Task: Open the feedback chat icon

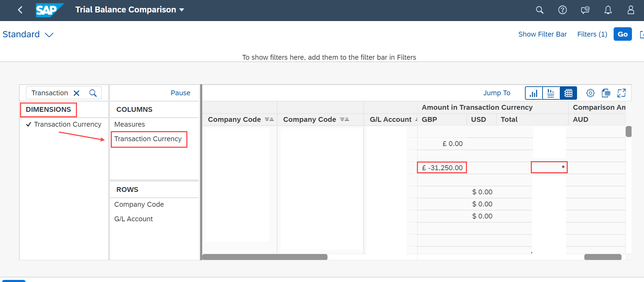Action: (x=585, y=10)
